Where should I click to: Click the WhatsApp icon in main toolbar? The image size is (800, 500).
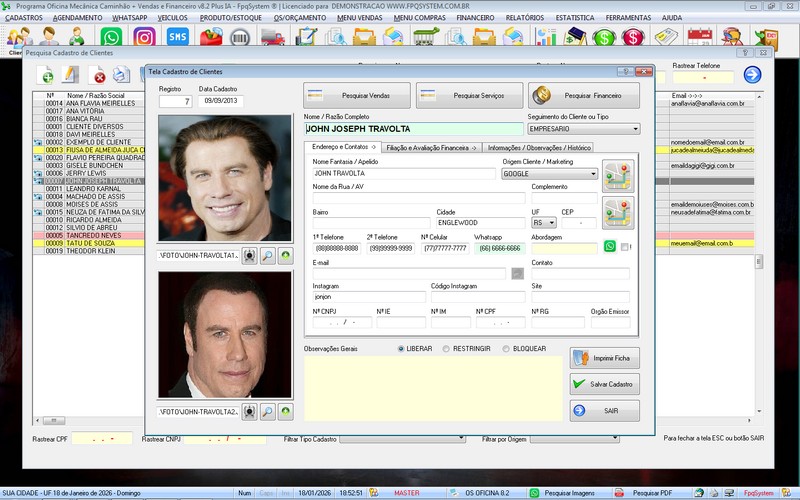pyautogui.click(x=111, y=37)
